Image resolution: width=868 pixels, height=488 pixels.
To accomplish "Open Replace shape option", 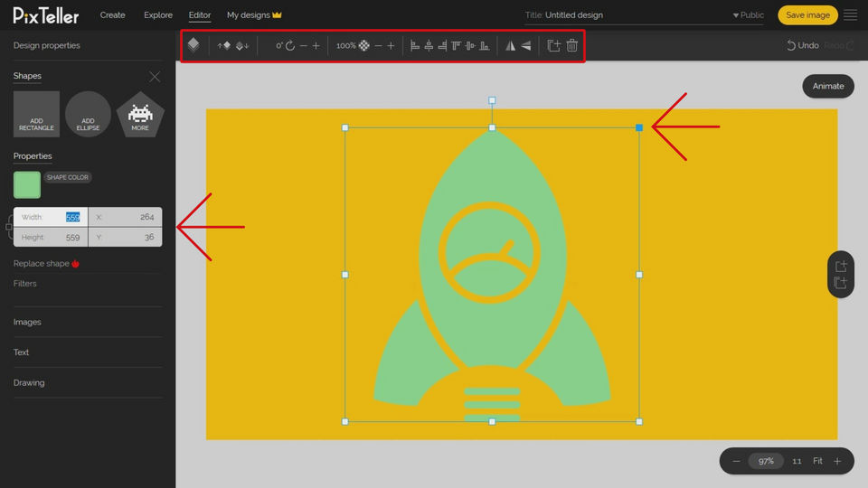I will [x=46, y=263].
